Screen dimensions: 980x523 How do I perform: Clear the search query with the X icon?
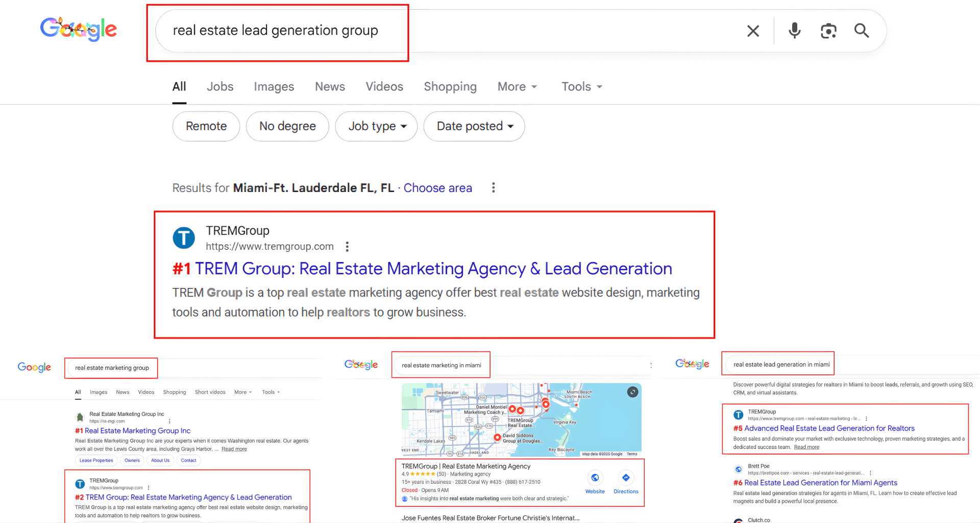753,31
